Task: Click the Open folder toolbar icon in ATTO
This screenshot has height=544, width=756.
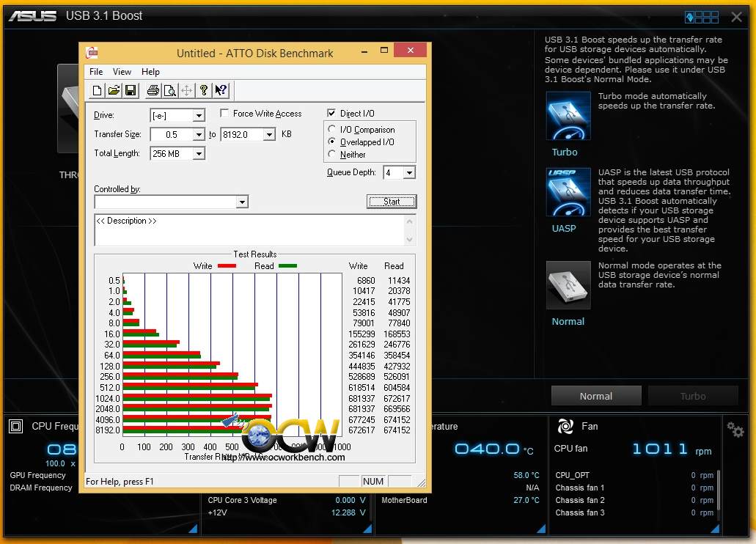Action: pos(114,90)
